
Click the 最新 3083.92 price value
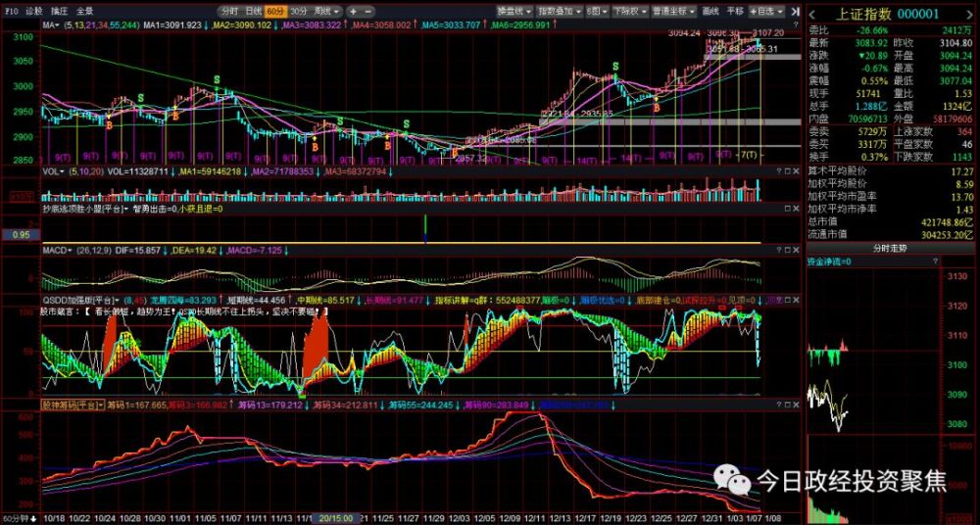coord(870,43)
